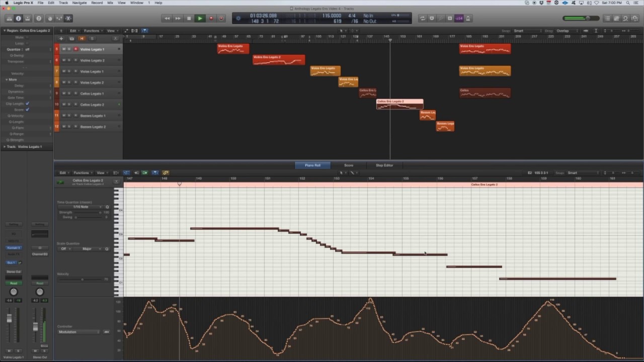Expand the Track Violins Legato 1 inspector
Screen dimensions: 644x362
click(x=4, y=147)
